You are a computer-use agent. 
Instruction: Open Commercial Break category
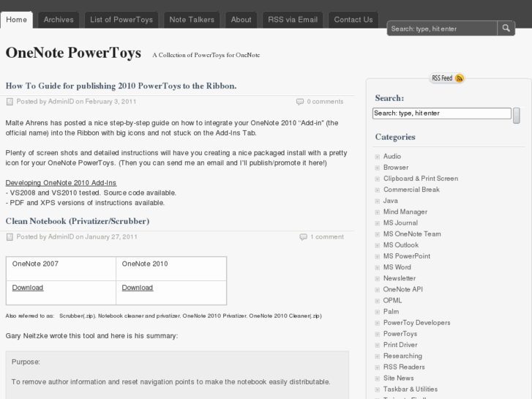pos(411,190)
